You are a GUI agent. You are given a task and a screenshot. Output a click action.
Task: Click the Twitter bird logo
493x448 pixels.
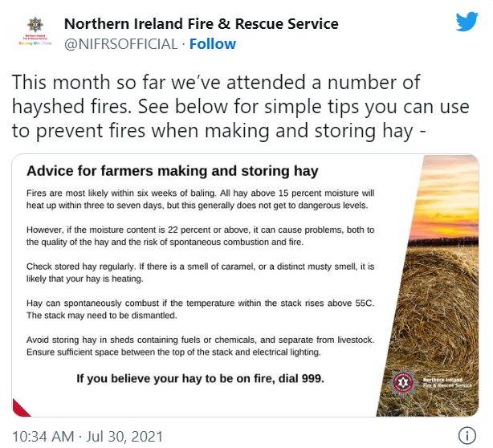pos(467,22)
